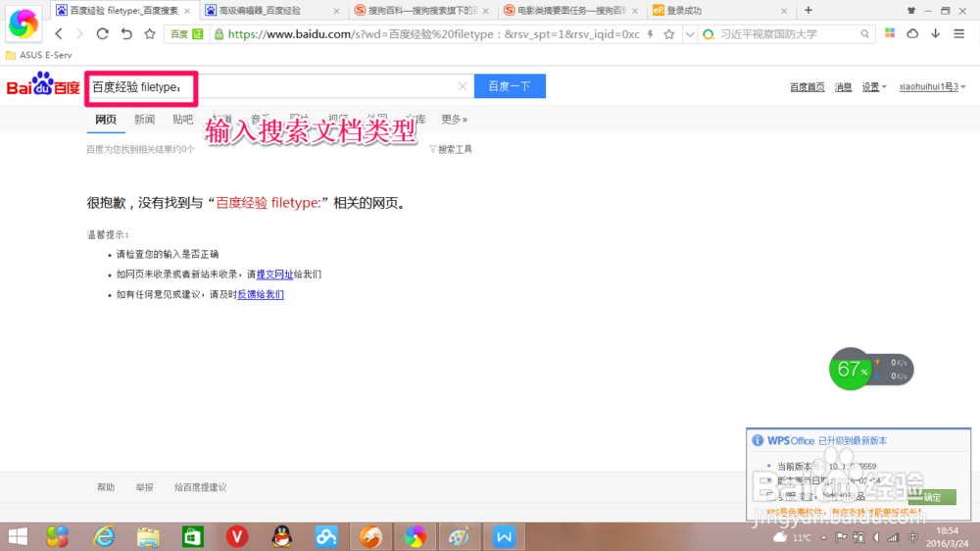The image size is (980, 551).
Task: Open the browser hamburger menu
Action: click(958, 33)
